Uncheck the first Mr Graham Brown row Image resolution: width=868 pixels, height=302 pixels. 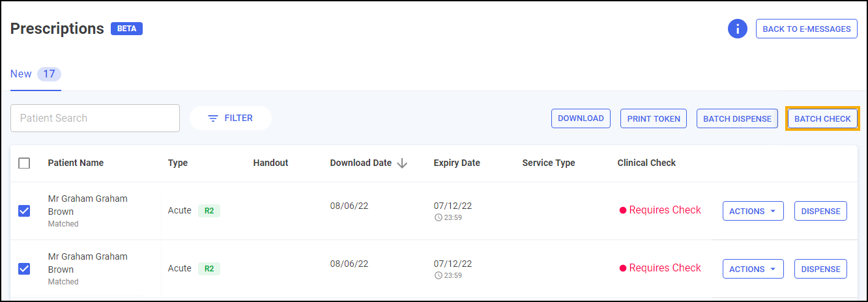click(x=24, y=211)
